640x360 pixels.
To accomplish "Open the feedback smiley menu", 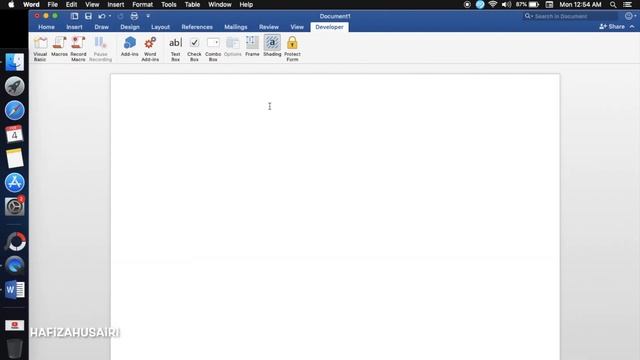I will click(630, 16).
